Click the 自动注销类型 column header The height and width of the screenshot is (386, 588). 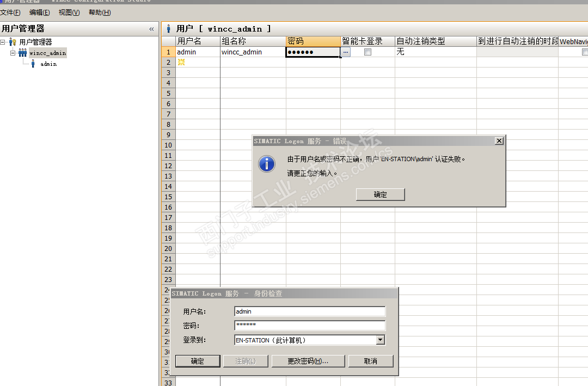pos(436,41)
